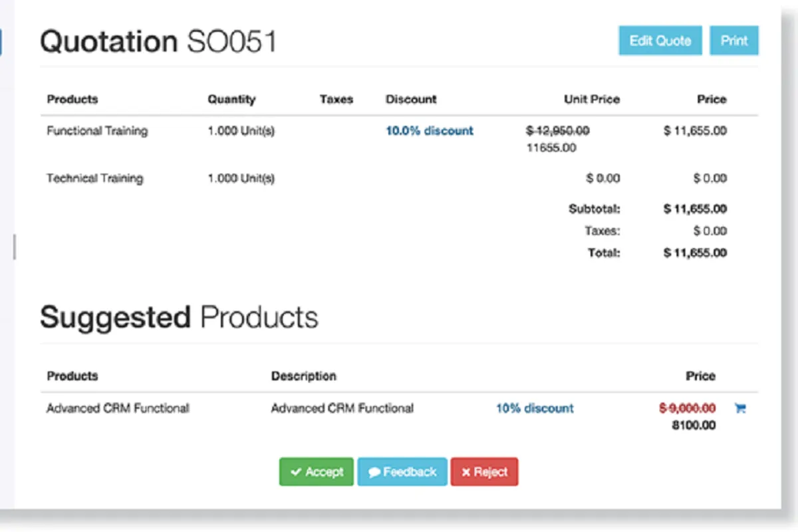Click the 10% discount link for suggested product

[x=535, y=408]
